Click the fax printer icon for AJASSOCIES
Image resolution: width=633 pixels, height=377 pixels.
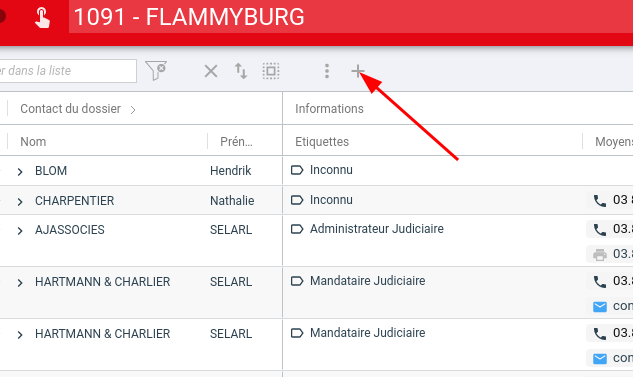coord(599,254)
